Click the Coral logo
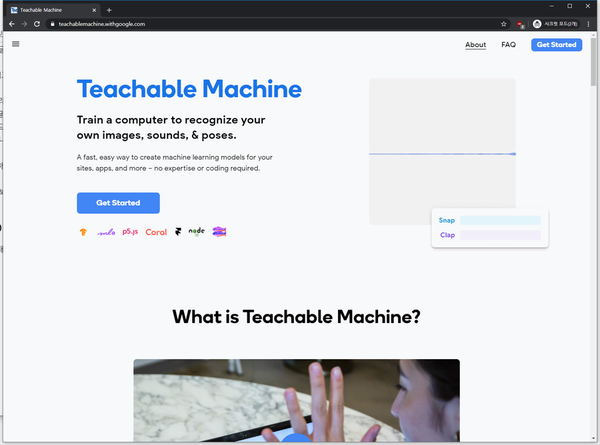 156,232
